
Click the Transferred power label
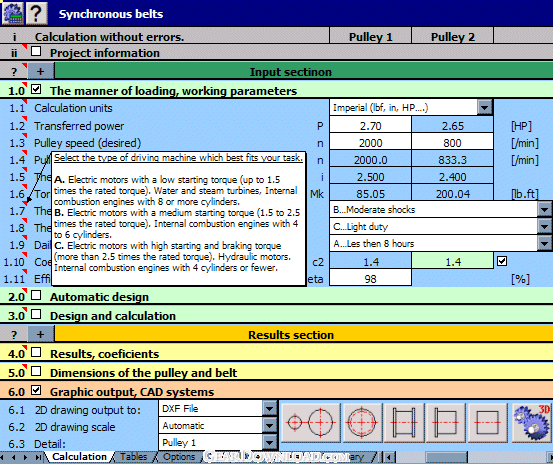[x=79, y=126]
